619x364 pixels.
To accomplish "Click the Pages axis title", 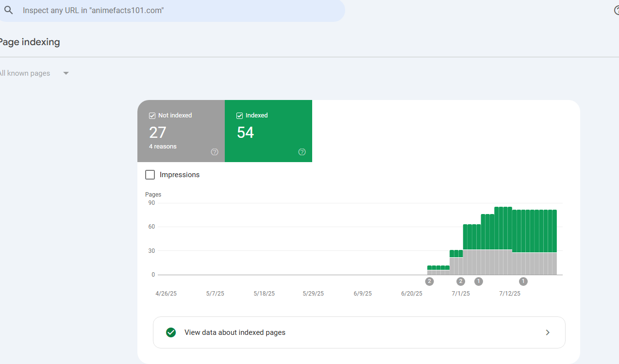I will pos(153,195).
